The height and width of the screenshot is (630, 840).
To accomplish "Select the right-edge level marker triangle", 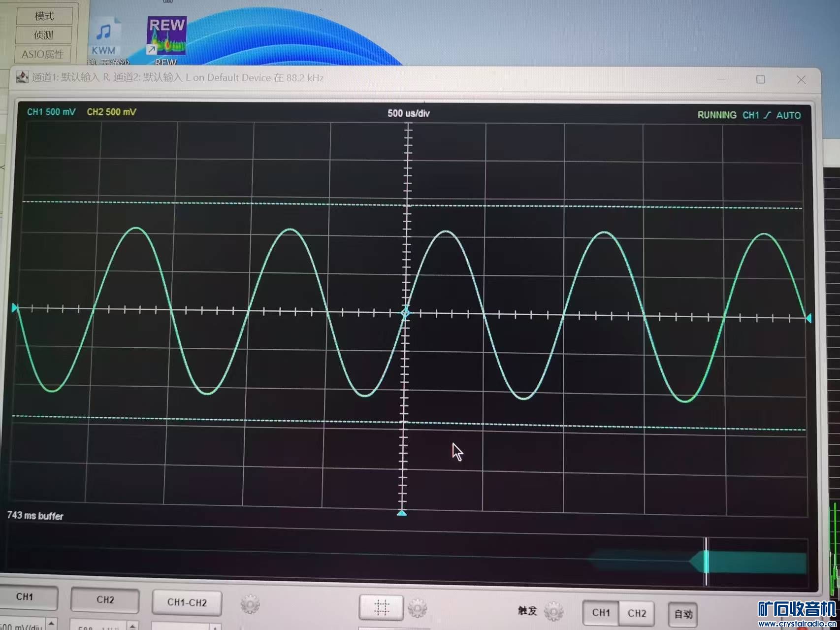I will tap(808, 318).
